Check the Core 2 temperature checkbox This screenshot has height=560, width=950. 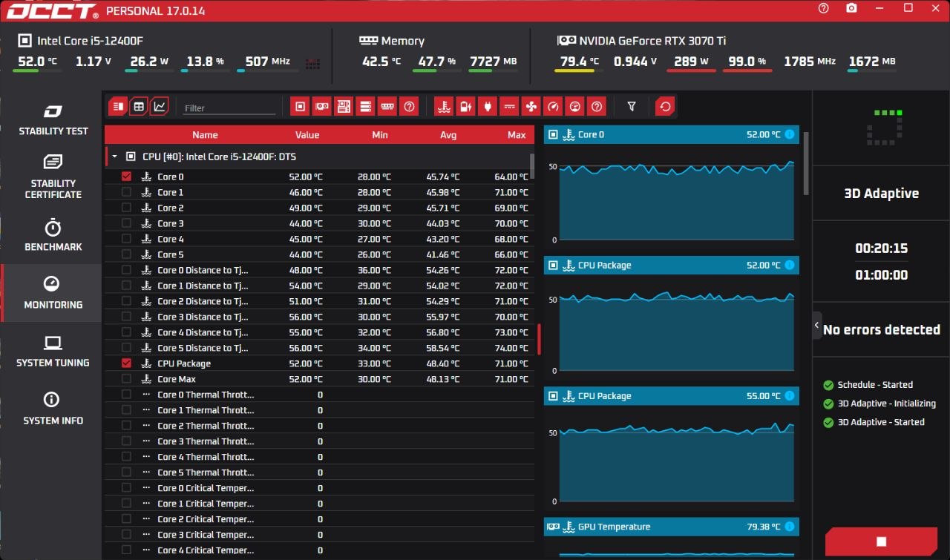[x=126, y=208]
